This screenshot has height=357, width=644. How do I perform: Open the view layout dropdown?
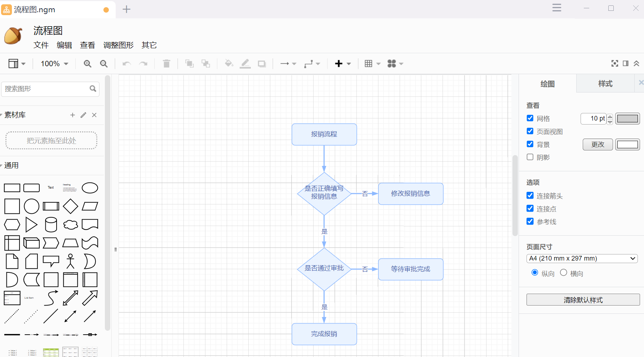coord(17,64)
